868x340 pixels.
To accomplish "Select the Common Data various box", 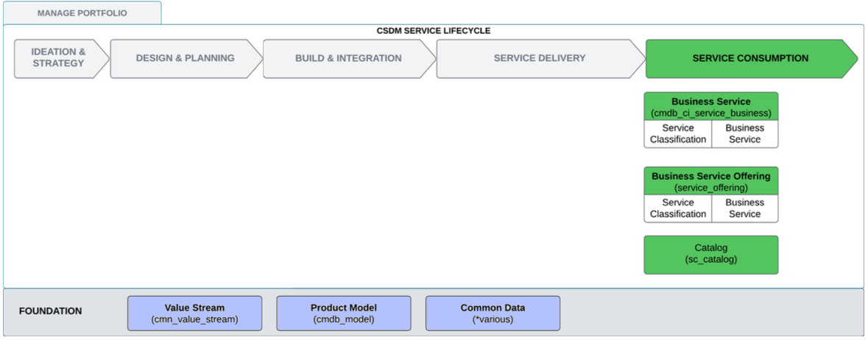I will click(493, 314).
